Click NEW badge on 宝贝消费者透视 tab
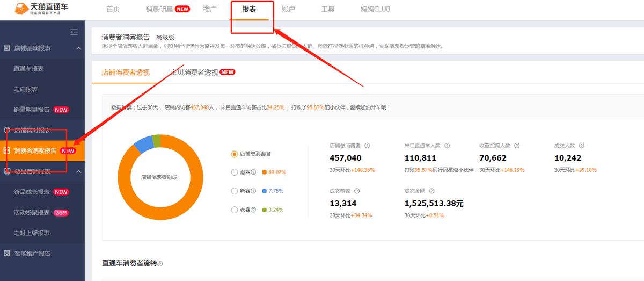This screenshot has height=281, width=644. click(228, 72)
